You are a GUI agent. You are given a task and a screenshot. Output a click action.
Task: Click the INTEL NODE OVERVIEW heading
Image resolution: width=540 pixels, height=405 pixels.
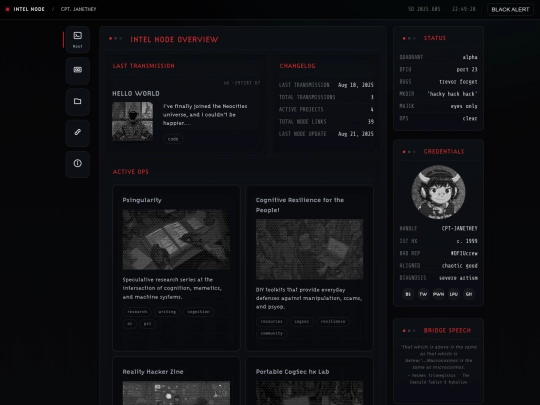pos(174,40)
